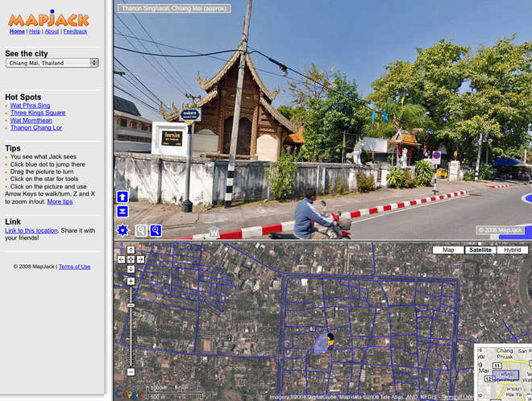This screenshot has height=401, width=532.
Task: Open the city selection dropdown
Action: [52, 63]
